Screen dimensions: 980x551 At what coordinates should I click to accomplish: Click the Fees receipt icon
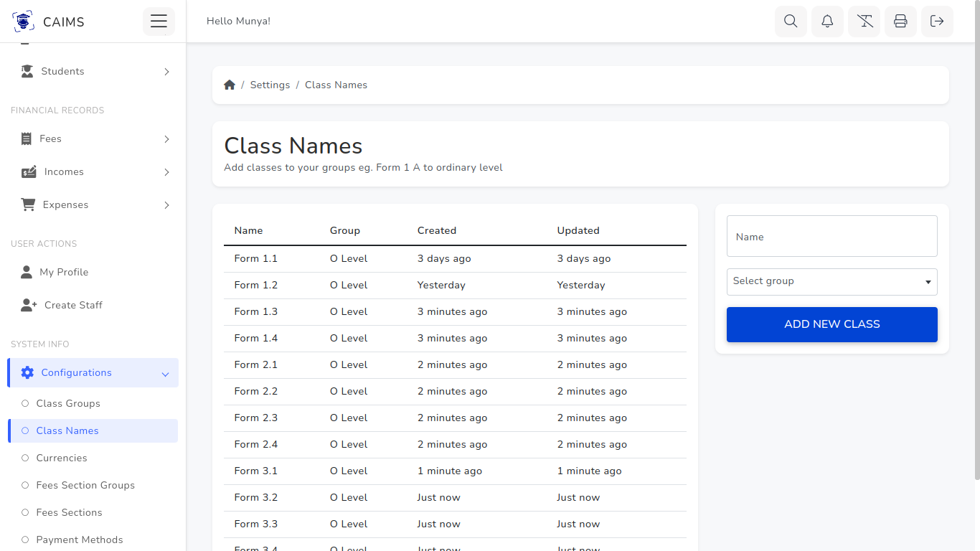(x=27, y=138)
